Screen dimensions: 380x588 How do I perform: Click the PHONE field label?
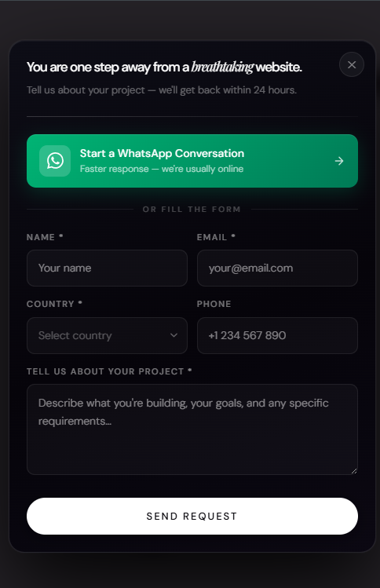214,304
